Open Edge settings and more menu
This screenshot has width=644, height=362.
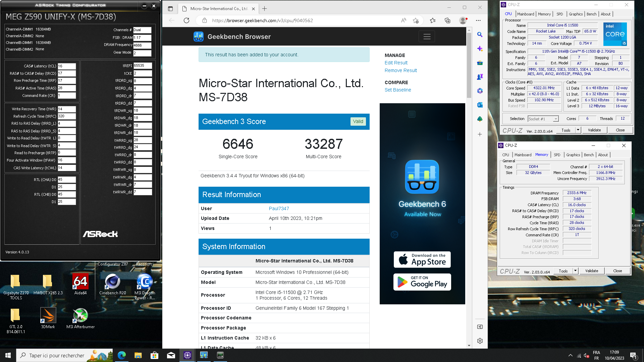478,20
